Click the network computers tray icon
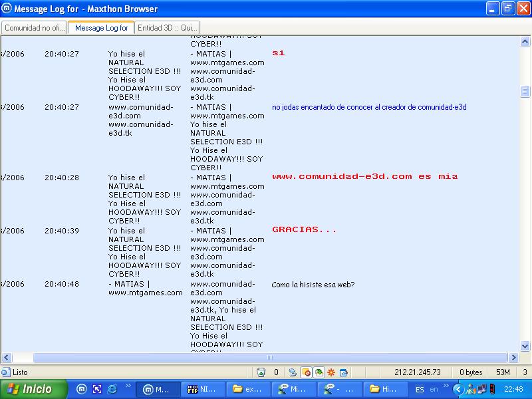 (481, 389)
